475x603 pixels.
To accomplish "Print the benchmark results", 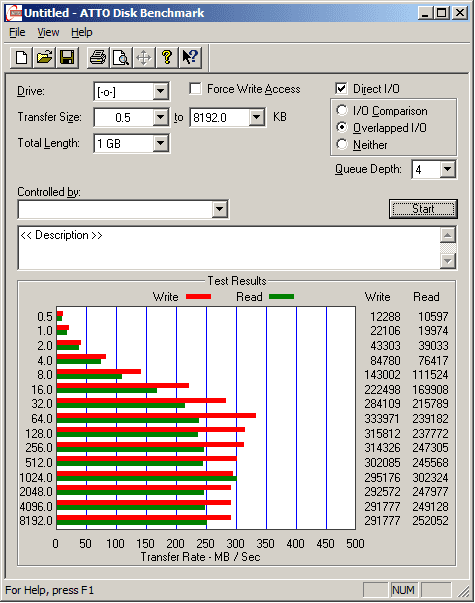I will click(98, 58).
